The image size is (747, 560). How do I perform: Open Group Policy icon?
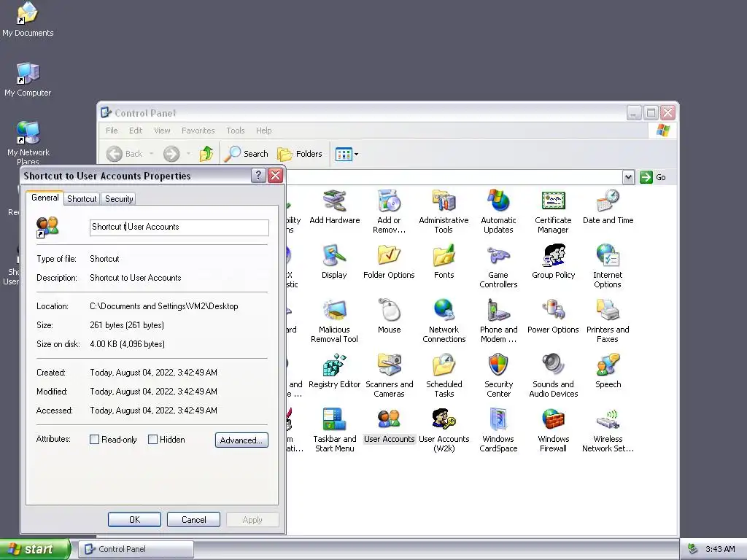tap(553, 262)
